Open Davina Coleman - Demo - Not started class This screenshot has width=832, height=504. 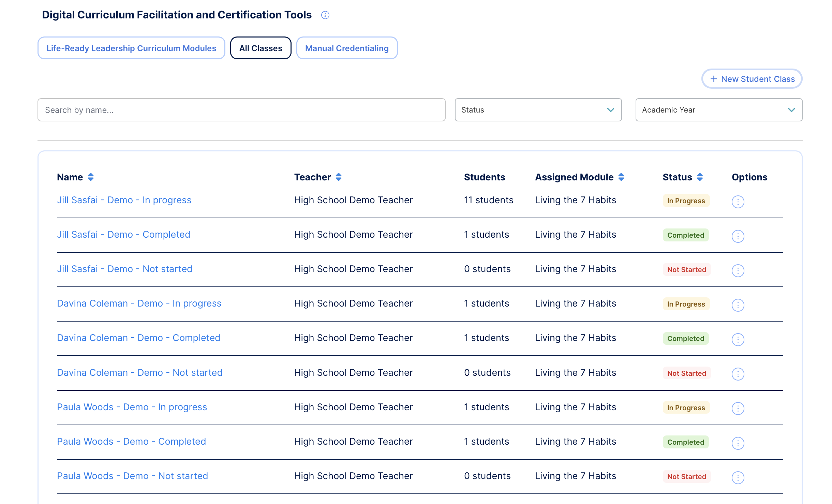tap(139, 373)
